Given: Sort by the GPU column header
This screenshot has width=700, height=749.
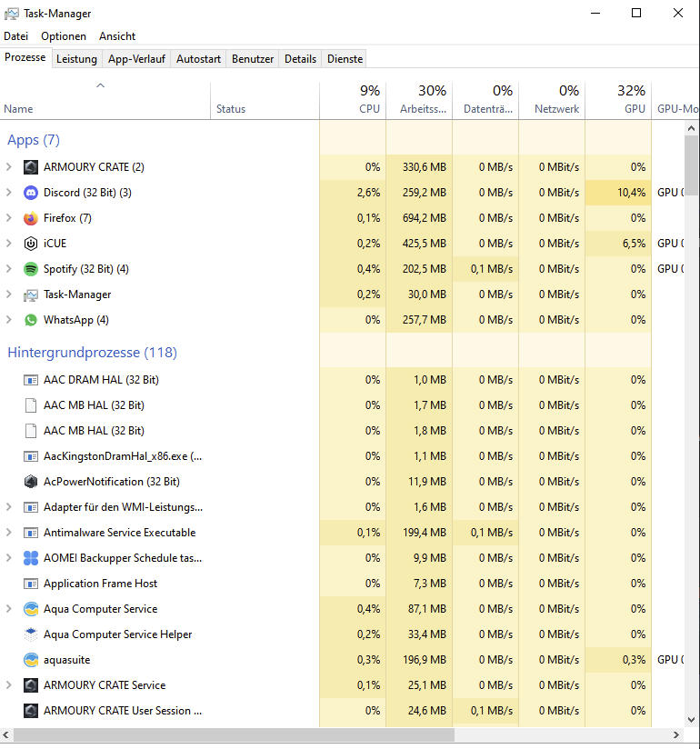Looking at the screenshot, I should (618, 100).
